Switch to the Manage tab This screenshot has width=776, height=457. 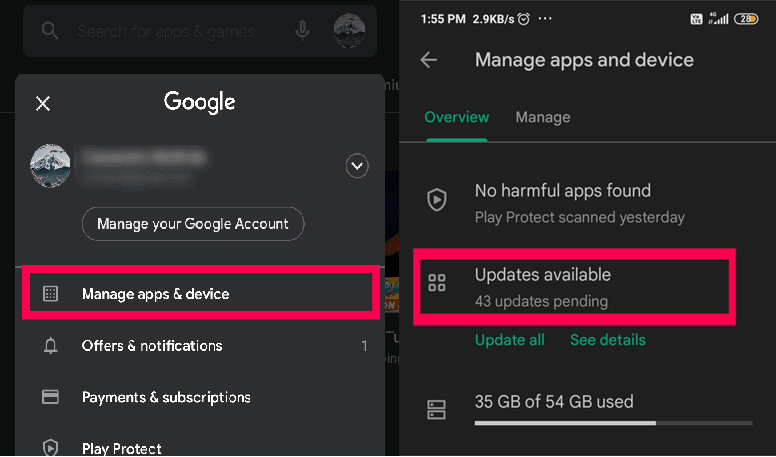click(543, 117)
